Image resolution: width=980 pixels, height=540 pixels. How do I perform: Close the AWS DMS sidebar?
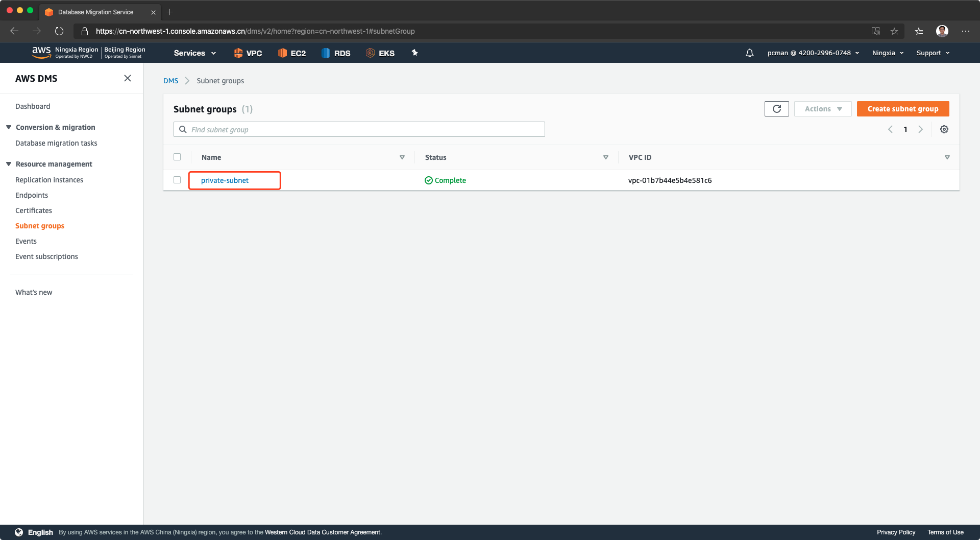pyautogui.click(x=128, y=78)
